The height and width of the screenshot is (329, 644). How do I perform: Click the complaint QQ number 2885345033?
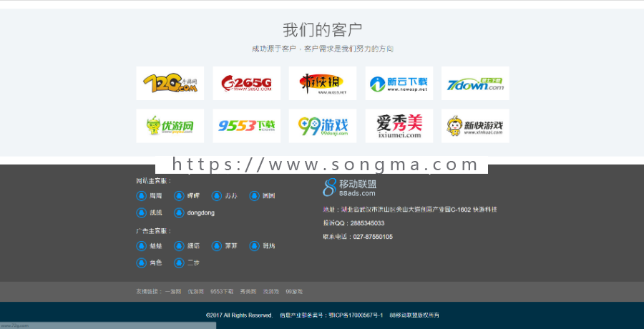[x=366, y=223]
